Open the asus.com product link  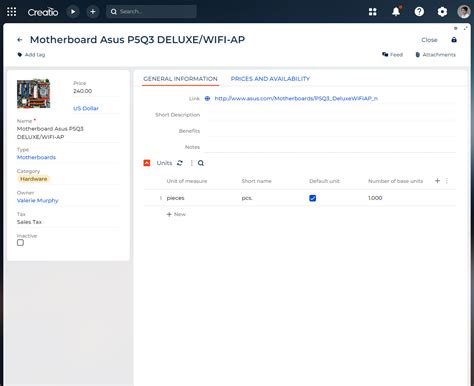[x=296, y=98]
